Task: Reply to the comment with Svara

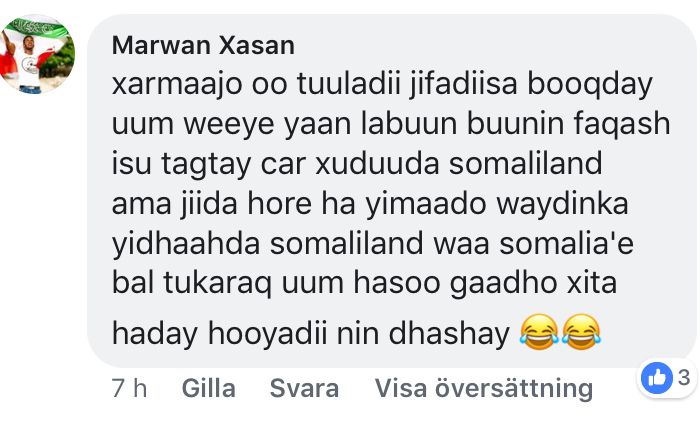Action: click(x=304, y=388)
